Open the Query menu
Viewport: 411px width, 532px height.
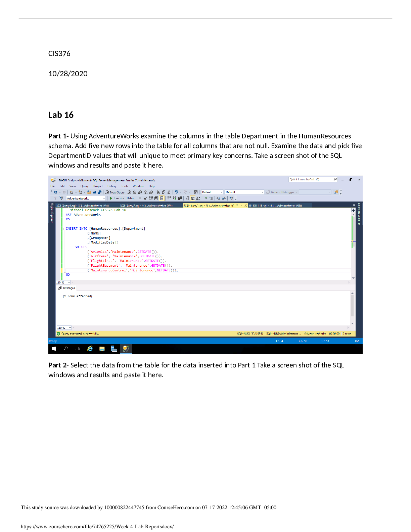pos(84,186)
